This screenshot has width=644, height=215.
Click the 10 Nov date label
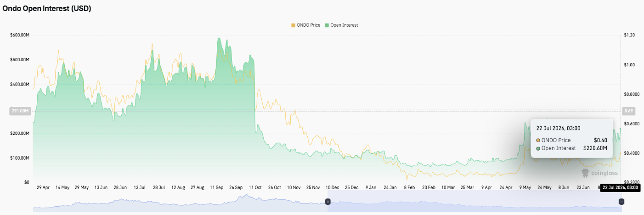294,188
